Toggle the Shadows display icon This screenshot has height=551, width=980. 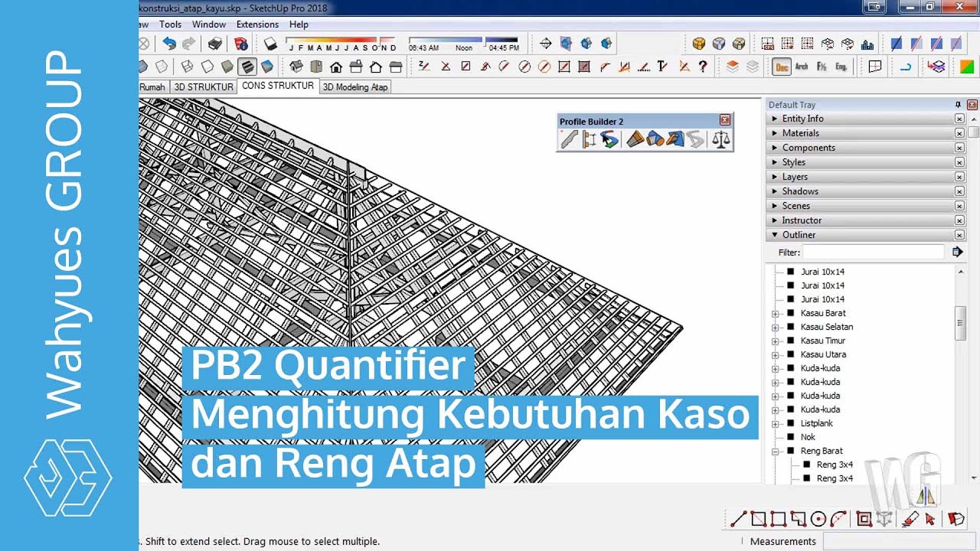(270, 44)
